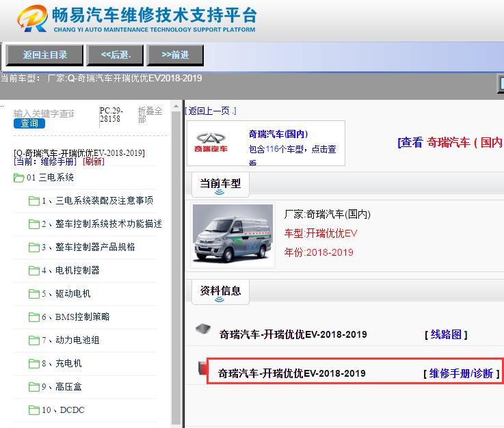Image resolution: width=504 pixels, height=428 pixels.
Task: Click folder icon for 充电机
Action: pos(34,364)
